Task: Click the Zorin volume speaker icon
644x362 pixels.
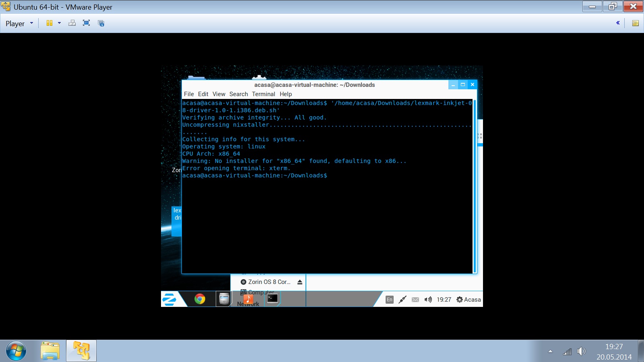Action: click(x=428, y=300)
